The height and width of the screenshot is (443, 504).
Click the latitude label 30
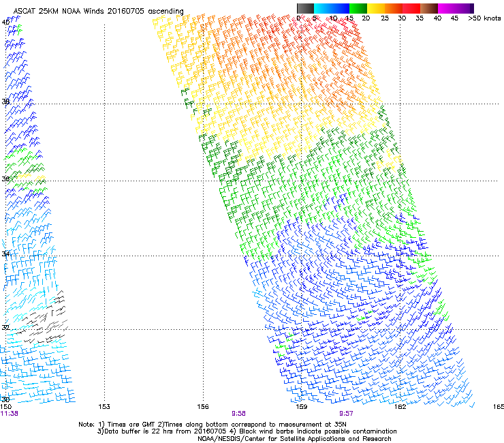[5, 399]
